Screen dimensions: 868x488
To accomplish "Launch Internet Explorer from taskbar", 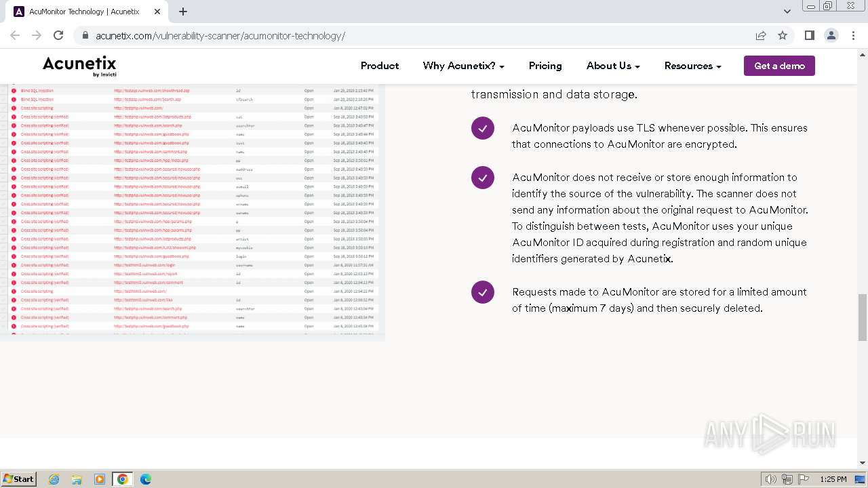I will 54,479.
